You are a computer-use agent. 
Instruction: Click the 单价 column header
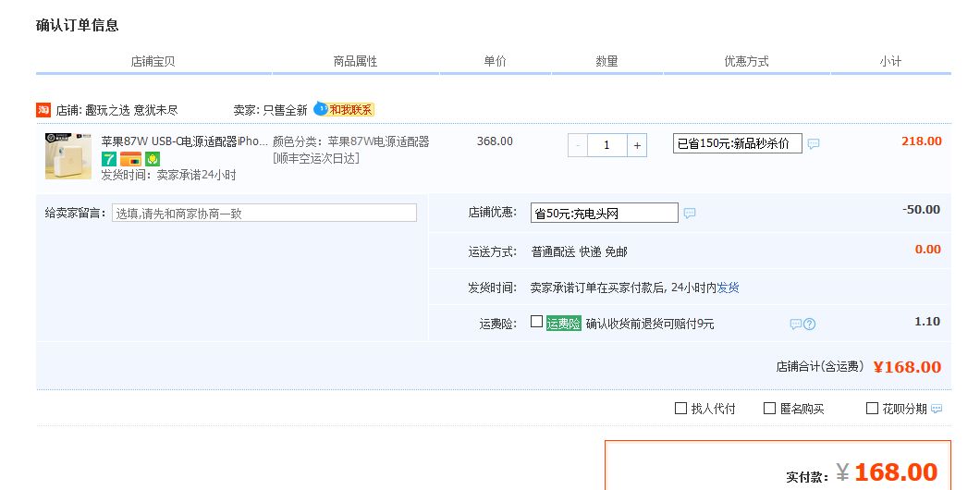point(495,61)
